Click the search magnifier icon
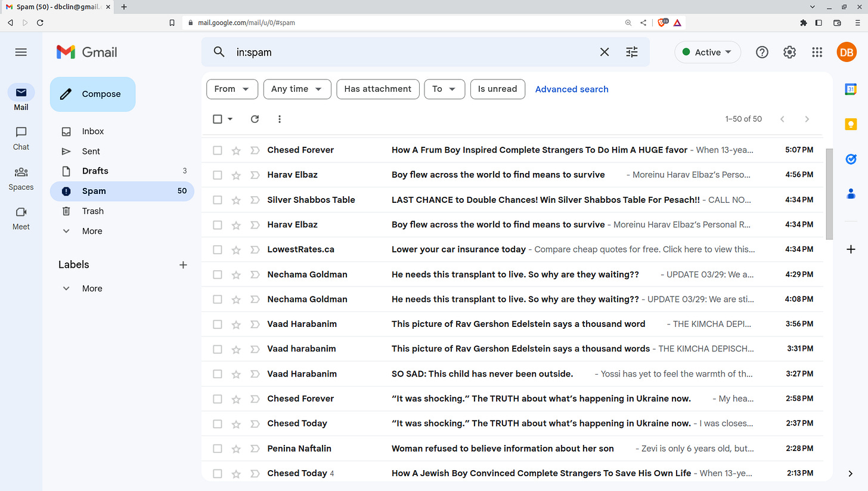This screenshot has width=868, height=491. pos(219,52)
